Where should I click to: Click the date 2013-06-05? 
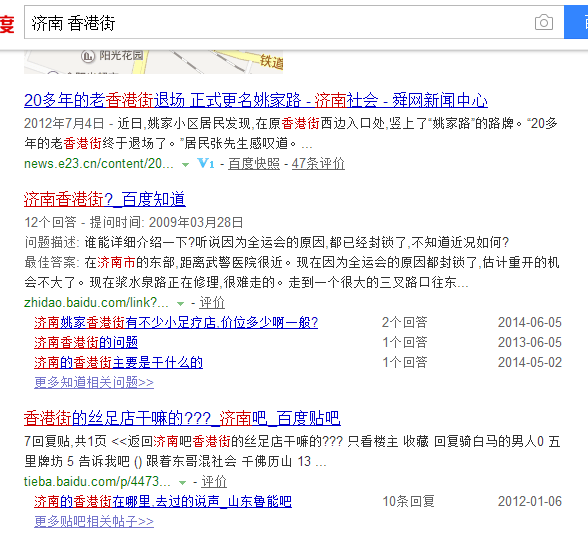pos(530,342)
